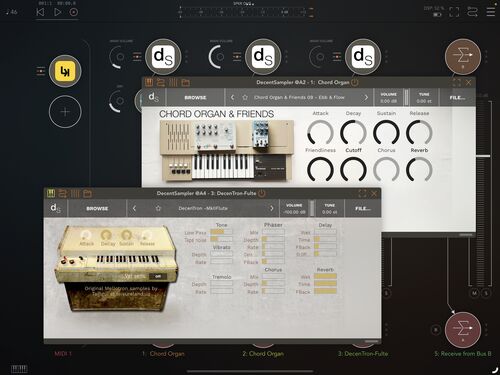500x375 pixels.
Task: Add a new node with the plus circle
Action: tap(65, 112)
